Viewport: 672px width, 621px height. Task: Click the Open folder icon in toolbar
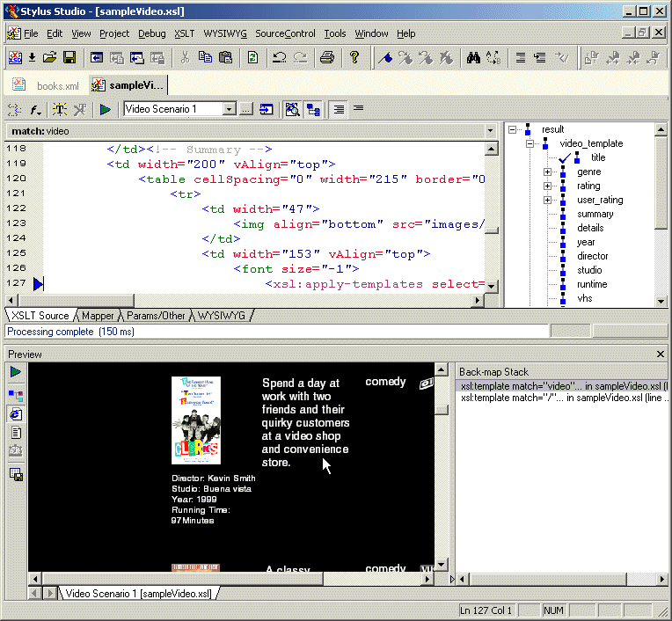tap(50, 58)
